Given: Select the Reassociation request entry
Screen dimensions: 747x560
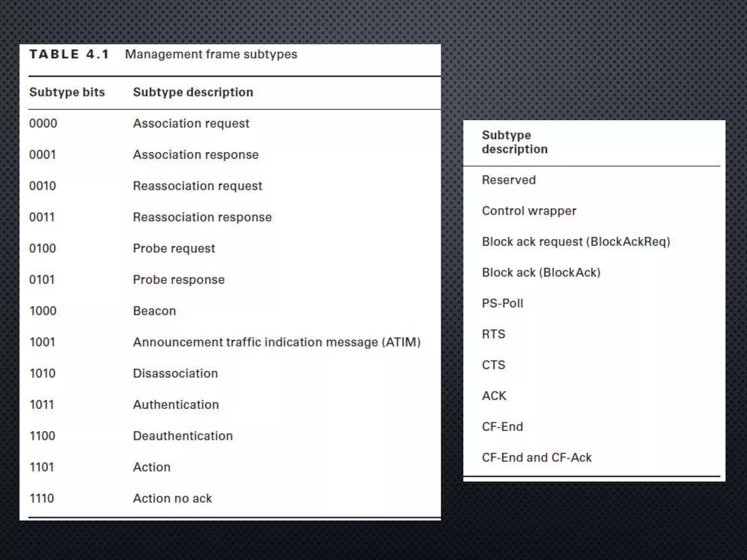Looking at the screenshot, I should [197, 186].
